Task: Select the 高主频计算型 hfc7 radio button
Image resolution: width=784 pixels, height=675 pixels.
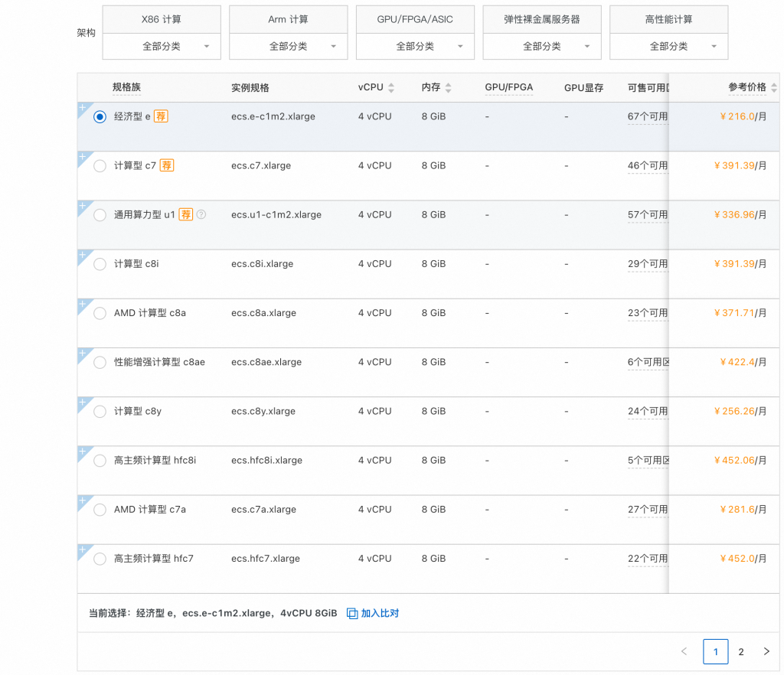Action: tap(100, 559)
